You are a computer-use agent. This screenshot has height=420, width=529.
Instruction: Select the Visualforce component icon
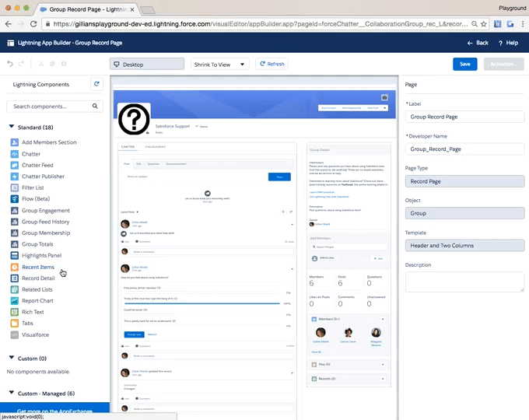(x=15, y=334)
